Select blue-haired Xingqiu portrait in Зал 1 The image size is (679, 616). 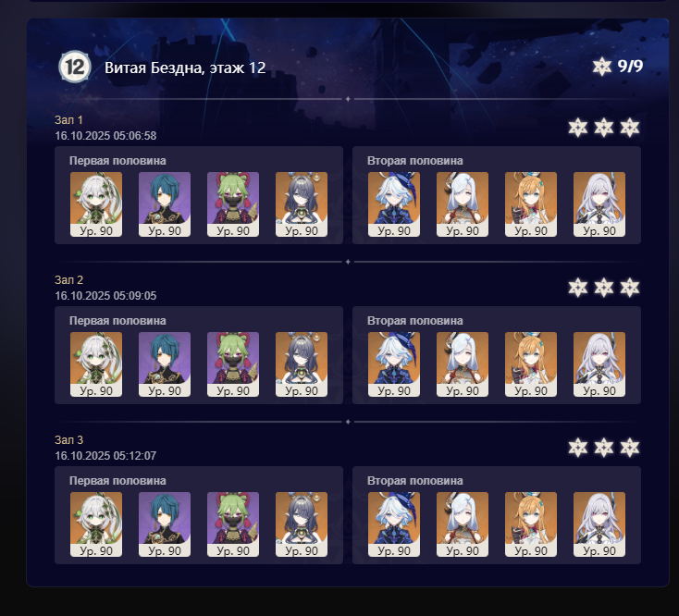pyautogui.click(x=165, y=204)
